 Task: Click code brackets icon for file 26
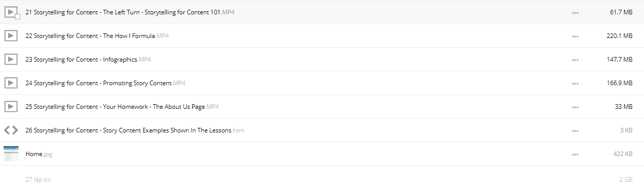point(11,130)
